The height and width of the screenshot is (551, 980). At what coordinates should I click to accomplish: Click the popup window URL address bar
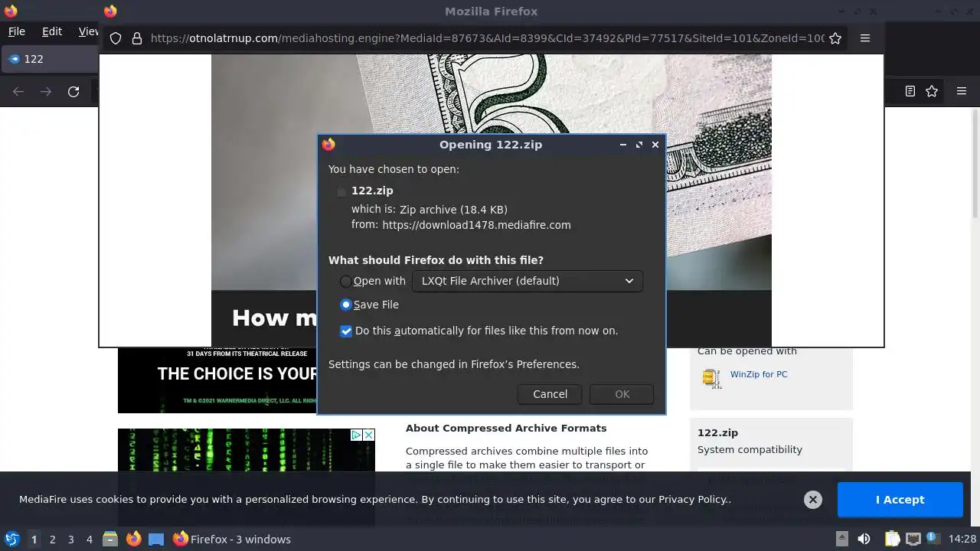tap(487, 38)
